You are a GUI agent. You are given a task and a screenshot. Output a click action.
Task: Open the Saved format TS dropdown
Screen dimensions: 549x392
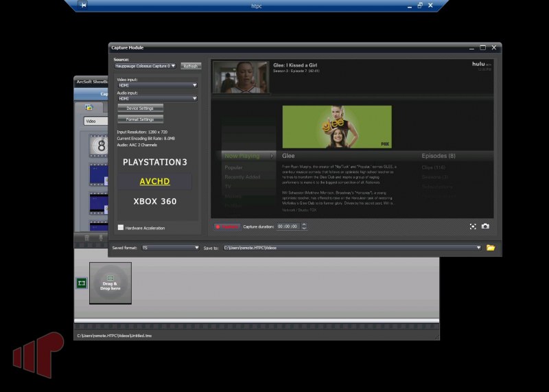pos(170,248)
